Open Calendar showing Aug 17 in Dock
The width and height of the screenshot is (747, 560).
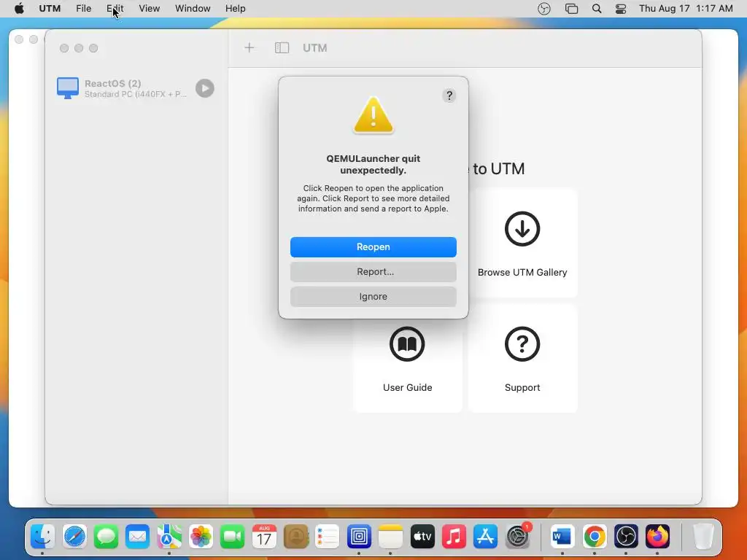[264, 537]
